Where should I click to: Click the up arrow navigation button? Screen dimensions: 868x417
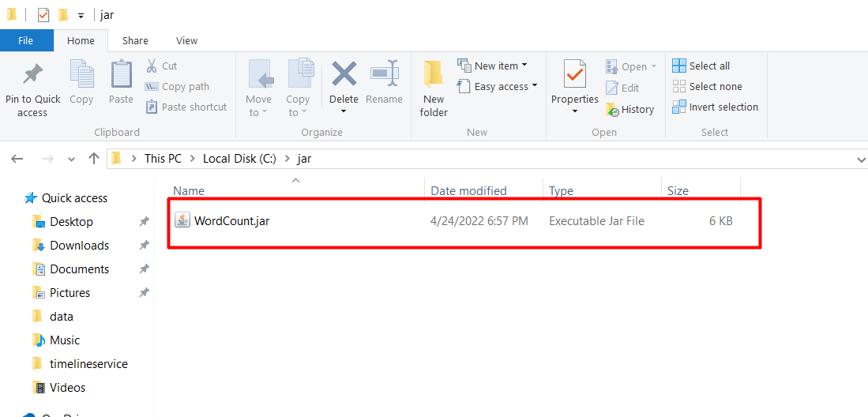94,159
